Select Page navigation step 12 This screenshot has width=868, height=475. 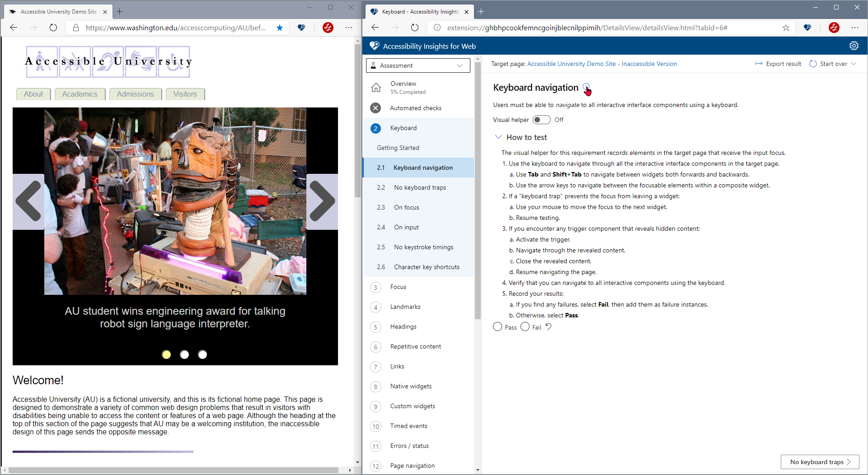[x=419, y=466]
